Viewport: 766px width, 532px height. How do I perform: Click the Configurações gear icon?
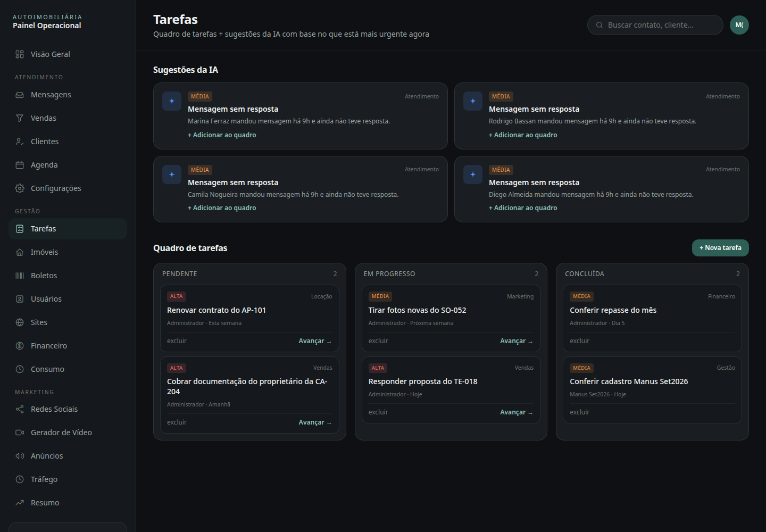pyautogui.click(x=20, y=188)
